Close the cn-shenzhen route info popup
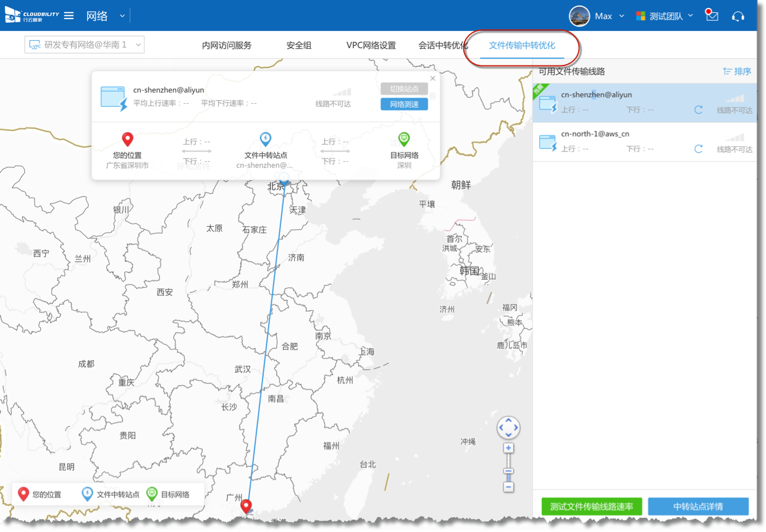Image resolution: width=766 pixels, height=532 pixels. (x=432, y=78)
